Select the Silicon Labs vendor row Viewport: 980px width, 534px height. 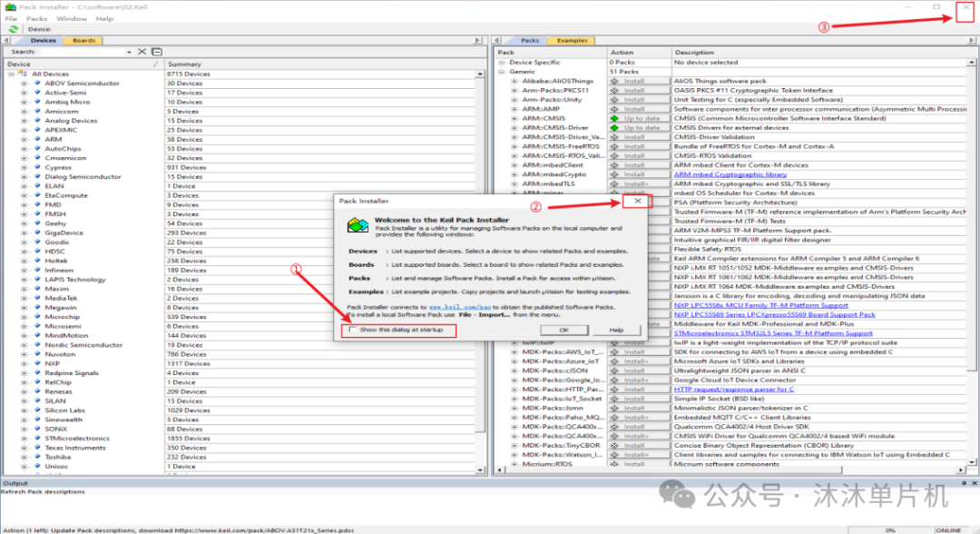64,410
